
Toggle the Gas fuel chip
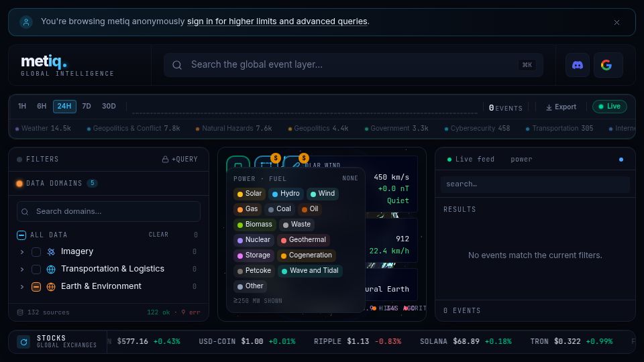pos(248,209)
